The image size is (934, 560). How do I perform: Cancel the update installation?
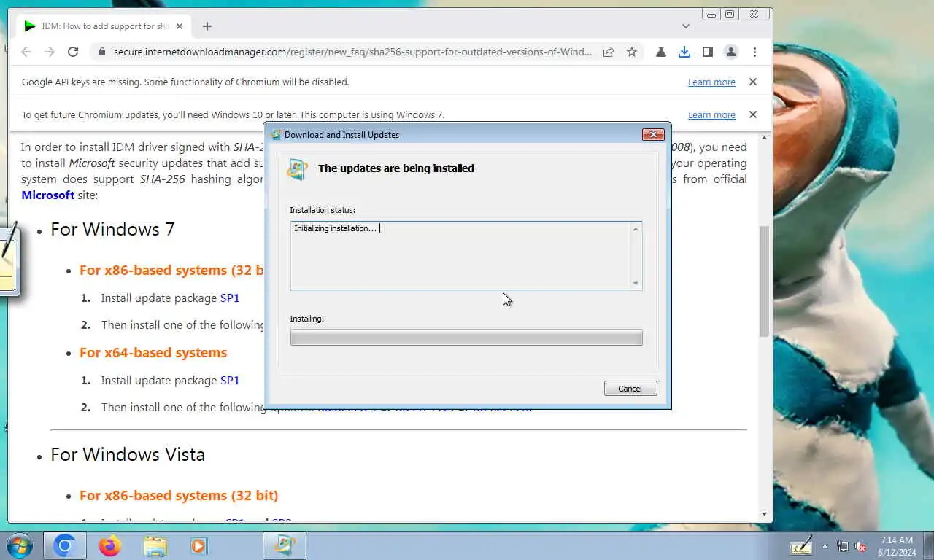coord(630,389)
